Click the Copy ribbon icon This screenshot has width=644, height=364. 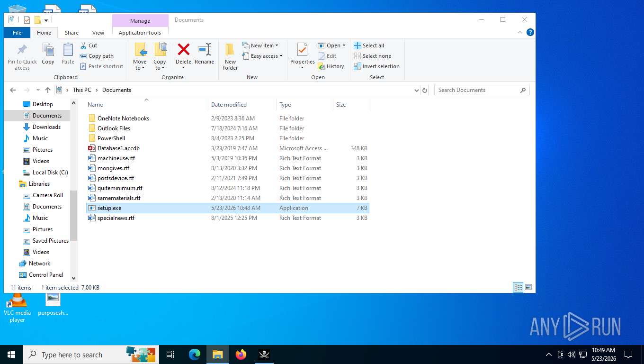(48, 50)
